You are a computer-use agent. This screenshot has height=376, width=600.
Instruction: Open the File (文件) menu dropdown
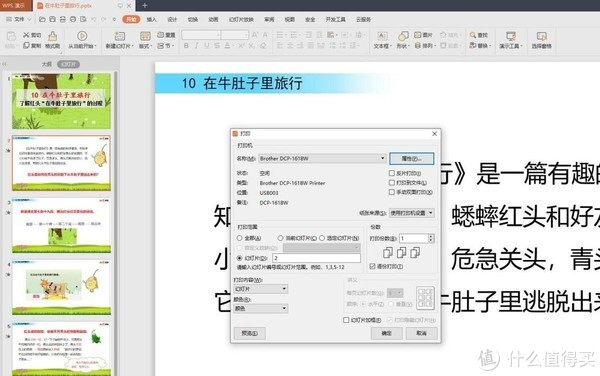(x=19, y=19)
